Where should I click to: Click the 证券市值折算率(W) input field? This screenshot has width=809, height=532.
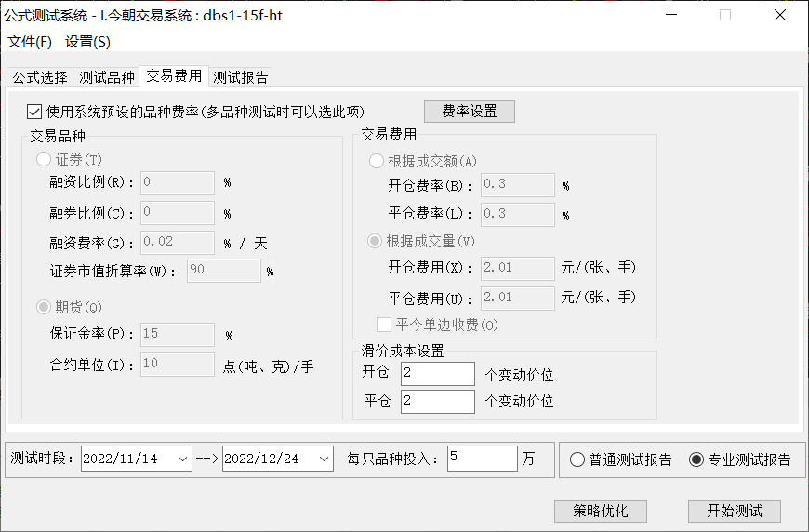click(x=224, y=271)
